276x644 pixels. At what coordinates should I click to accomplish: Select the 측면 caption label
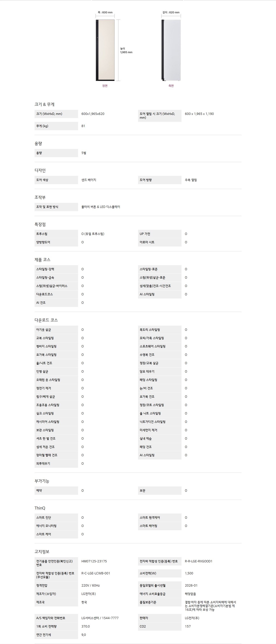[x=171, y=86]
